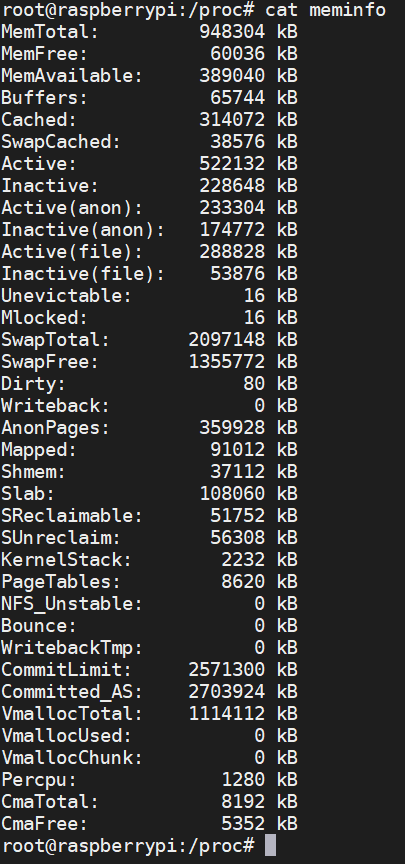Click the Active(anon) label

click(72, 208)
